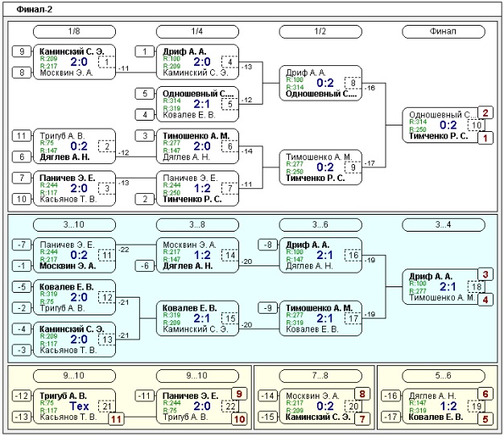
Task: Click "Каминский С. Э." winner in match 13
Action: (x=72, y=329)
